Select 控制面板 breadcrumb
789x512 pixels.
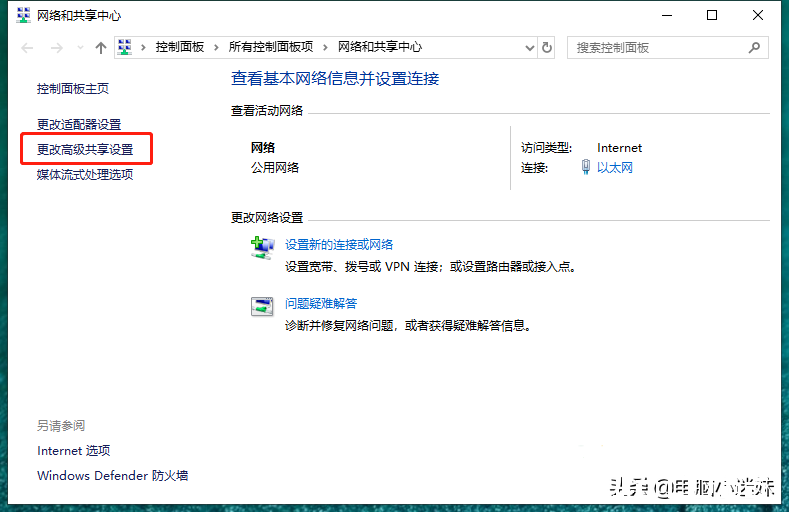click(x=180, y=47)
